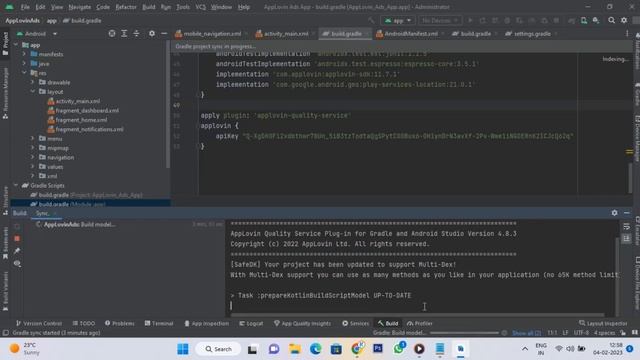Open the Logcat tool window

pos(251,323)
